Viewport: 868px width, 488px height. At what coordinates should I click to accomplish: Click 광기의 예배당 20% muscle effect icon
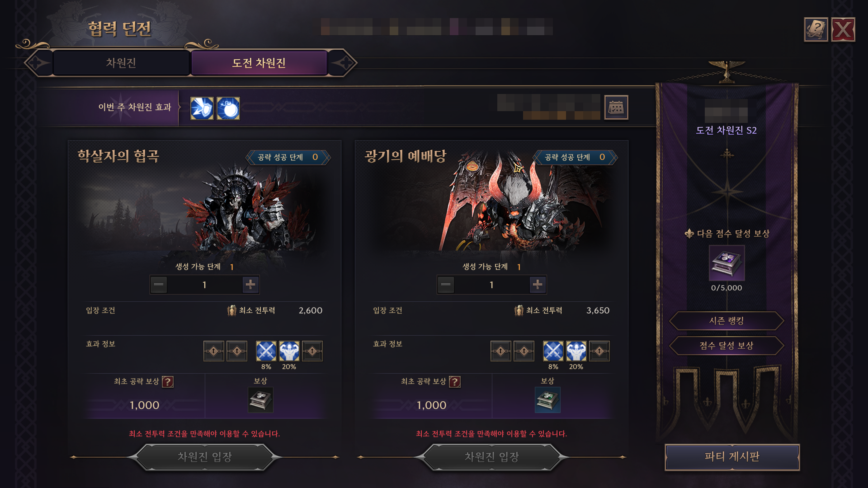(576, 351)
